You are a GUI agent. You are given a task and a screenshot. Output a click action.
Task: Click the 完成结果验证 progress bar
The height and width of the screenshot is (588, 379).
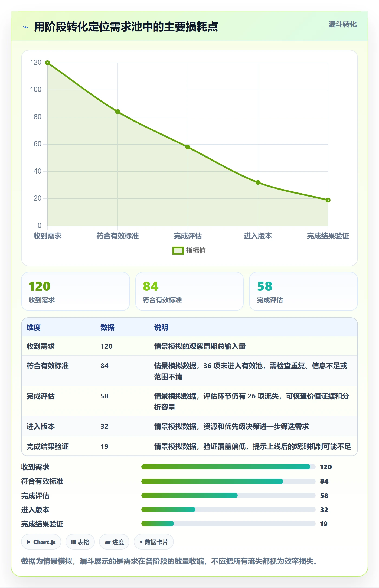[x=228, y=524]
